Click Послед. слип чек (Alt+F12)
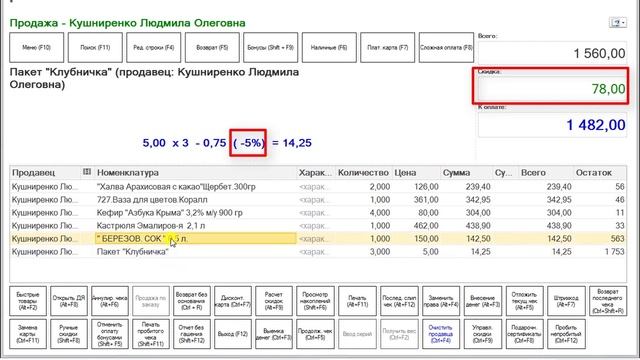The image size is (640, 360). (x=399, y=301)
